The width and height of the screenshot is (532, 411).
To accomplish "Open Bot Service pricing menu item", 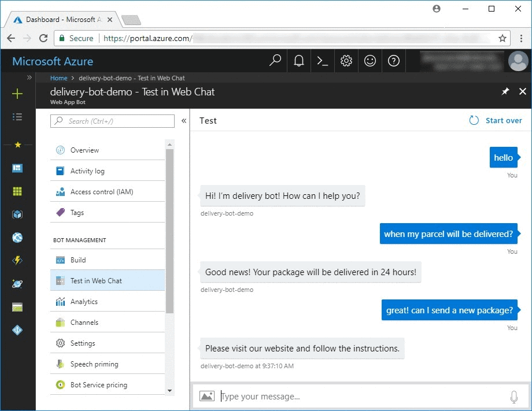I will pos(108,385).
